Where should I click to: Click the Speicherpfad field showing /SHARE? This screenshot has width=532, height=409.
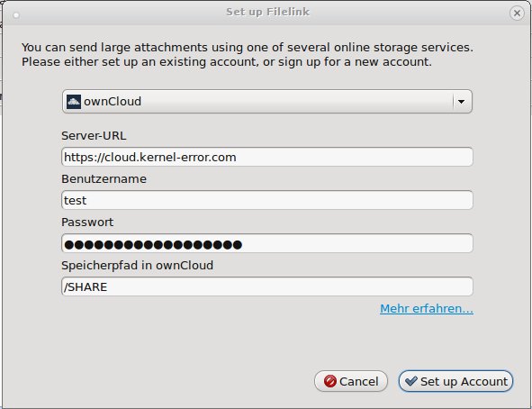point(267,286)
